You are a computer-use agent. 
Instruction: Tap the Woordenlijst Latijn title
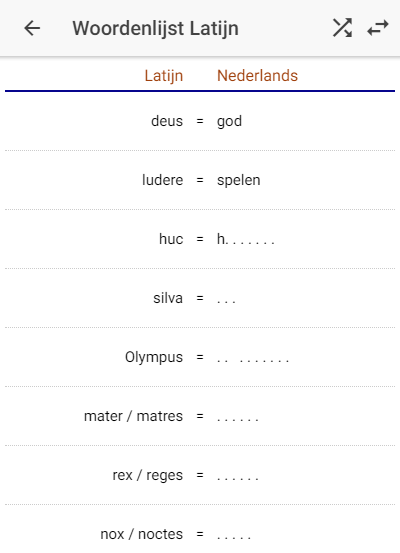[156, 28]
